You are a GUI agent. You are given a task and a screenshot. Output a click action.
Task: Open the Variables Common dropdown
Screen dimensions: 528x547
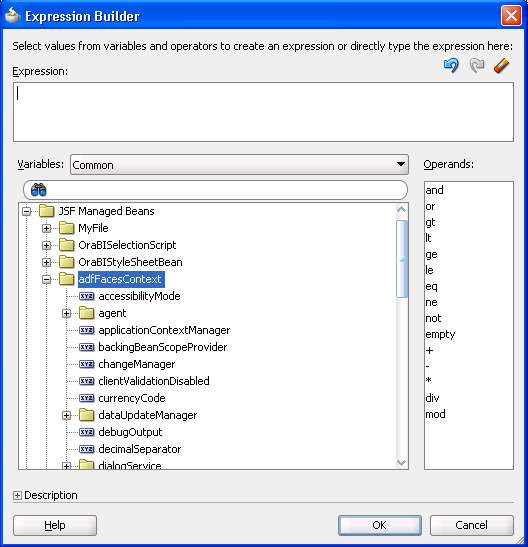click(239, 165)
